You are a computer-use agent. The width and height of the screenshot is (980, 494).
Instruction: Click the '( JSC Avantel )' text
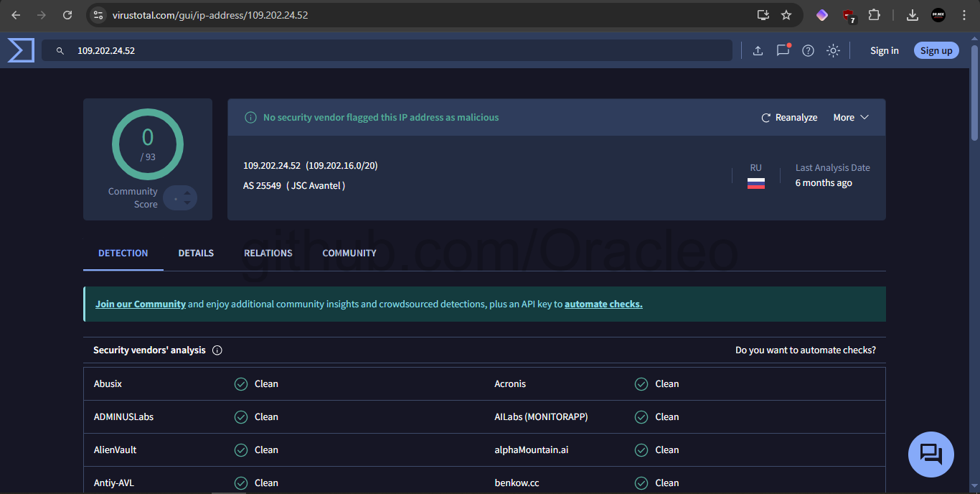coord(316,185)
